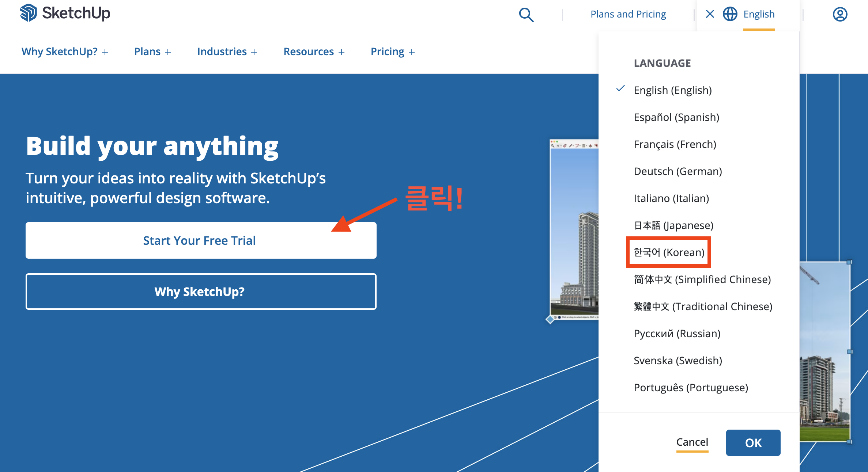Viewport: 868px width, 472px height.
Task: Click the SketchUp logo
Action: 65,13
